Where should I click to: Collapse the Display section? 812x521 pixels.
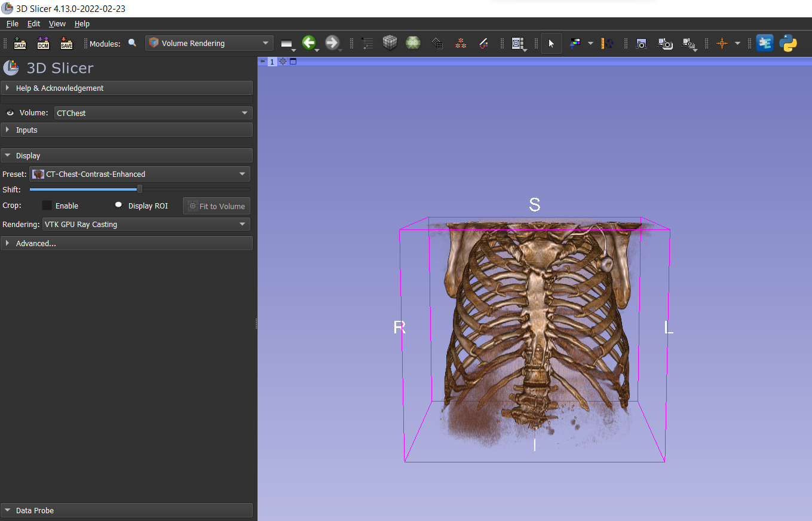127,155
